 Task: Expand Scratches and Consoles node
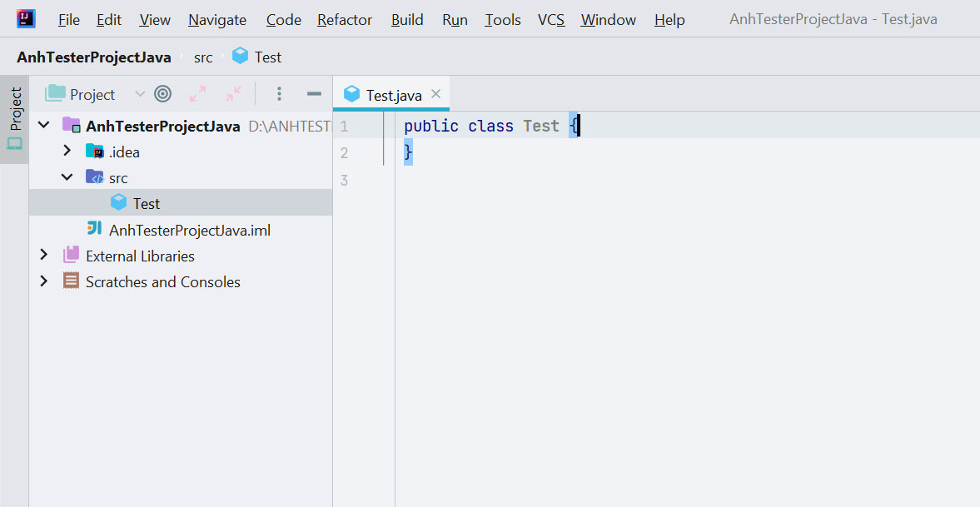coord(44,281)
